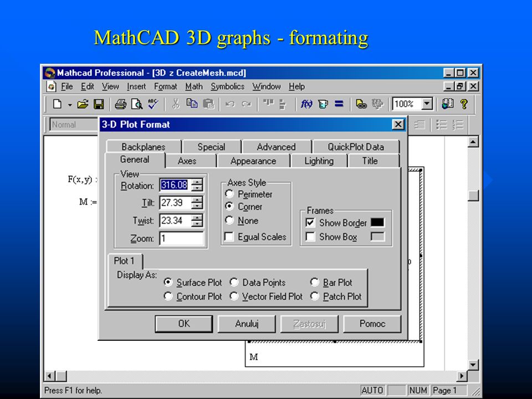This screenshot has width=532, height=399.
Task: Click the Insert Function f(x) icon
Action: click(x=306, y=104)
